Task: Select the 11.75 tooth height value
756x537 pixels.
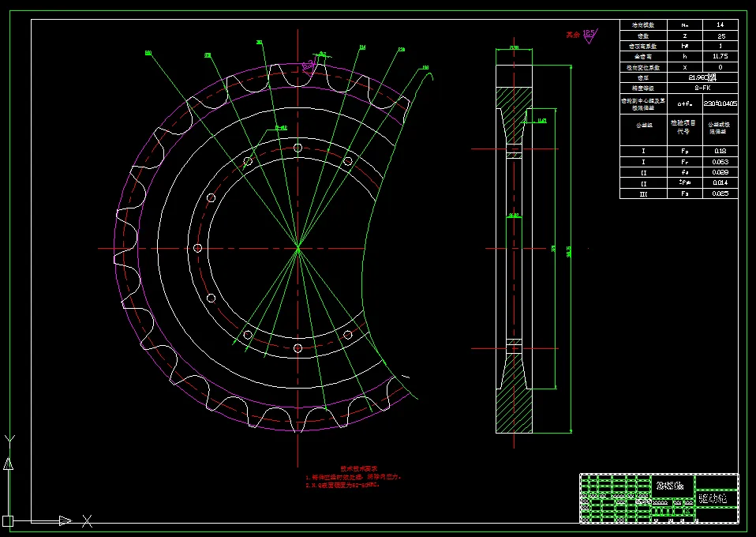Action: pyautogui.click(x=720, y=56)
